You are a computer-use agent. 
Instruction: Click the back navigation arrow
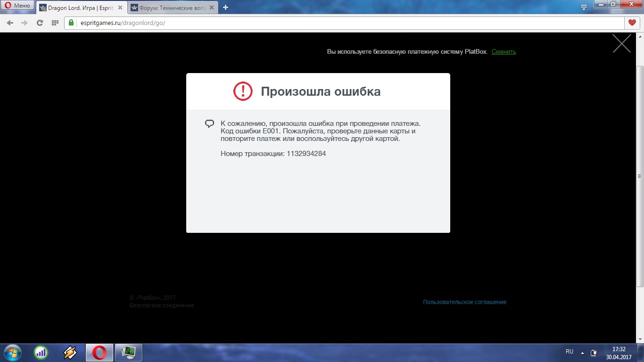click(10, 23)
